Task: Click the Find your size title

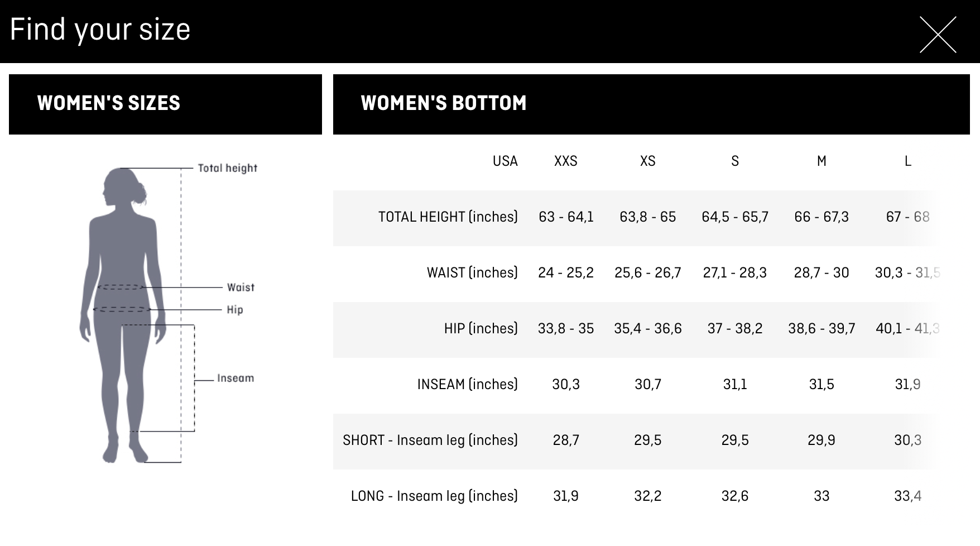Action: [100, 30]
